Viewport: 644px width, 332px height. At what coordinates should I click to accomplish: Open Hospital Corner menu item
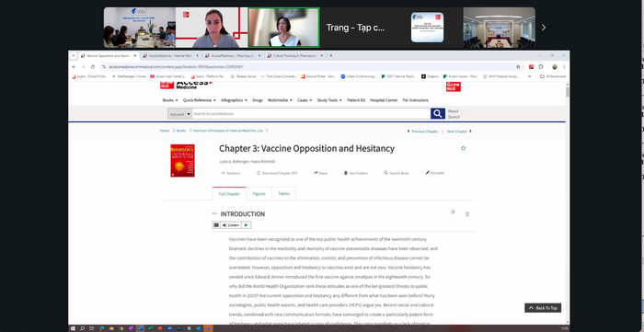pos(384,100)
